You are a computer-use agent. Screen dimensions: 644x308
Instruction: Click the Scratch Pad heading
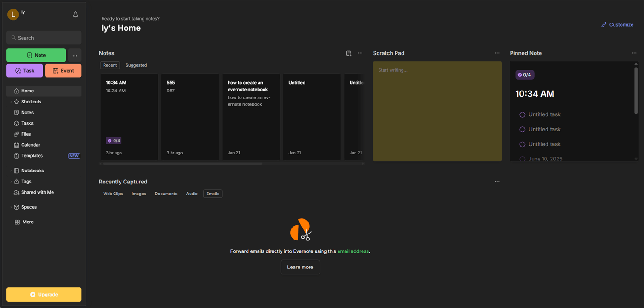tap(389, 53)
